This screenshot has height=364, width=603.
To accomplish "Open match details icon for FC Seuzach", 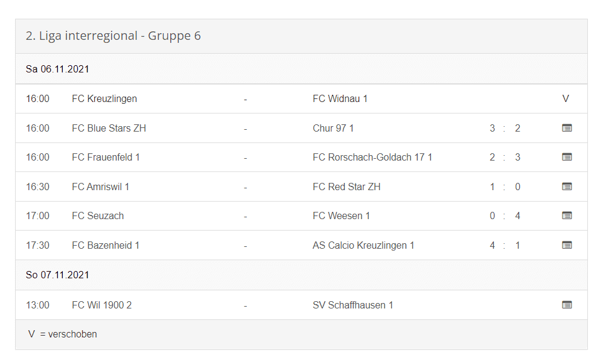I will [566, 216].
